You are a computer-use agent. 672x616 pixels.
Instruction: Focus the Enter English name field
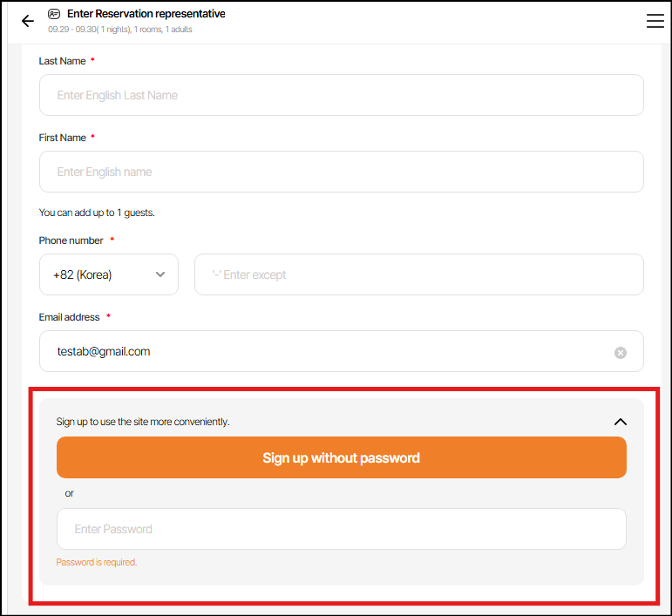(341, 172)
